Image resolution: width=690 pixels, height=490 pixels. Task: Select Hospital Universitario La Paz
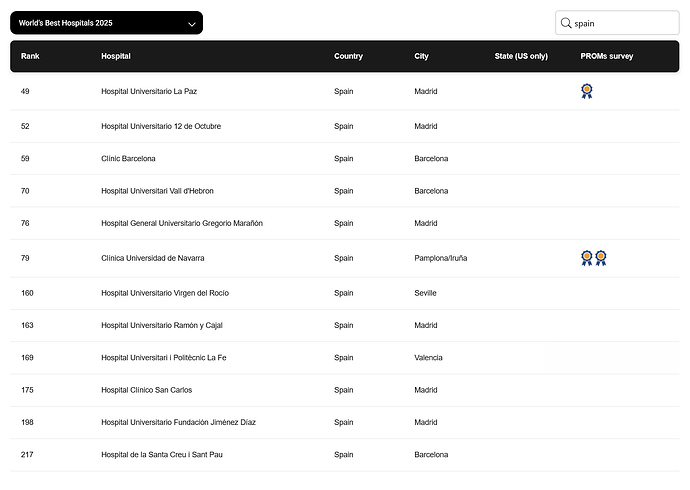[x=149, y=91]
